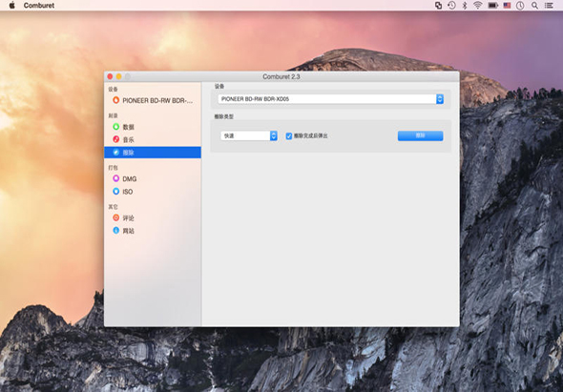
Task: Click the clock icon in menu bar
Action: [520, 6]
